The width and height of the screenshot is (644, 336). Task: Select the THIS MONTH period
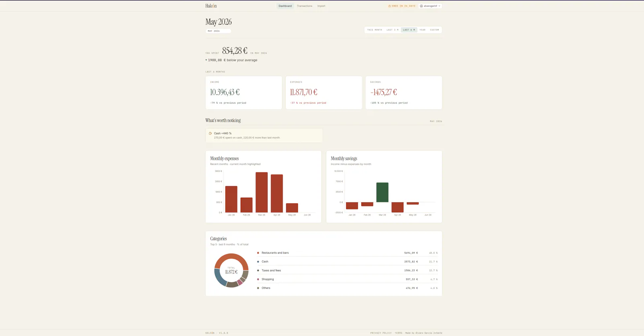pyautogui.click(x=375, y=30)
